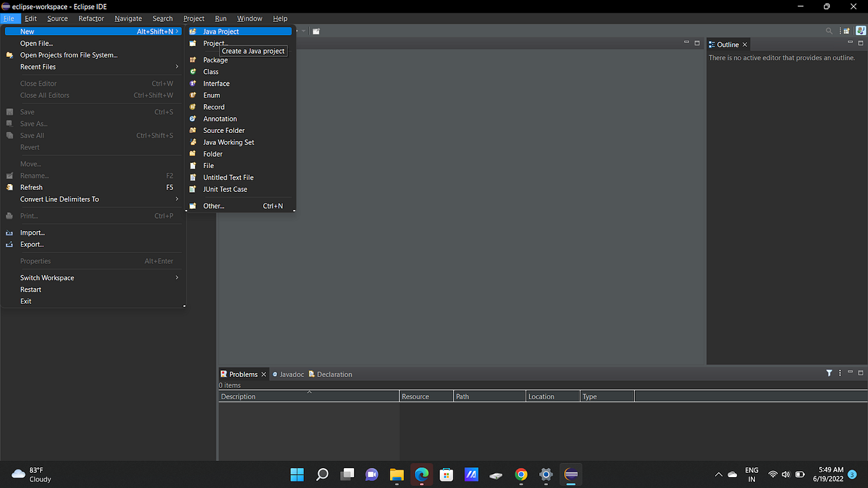Open the Refactor menu

[x=91, y=19]
